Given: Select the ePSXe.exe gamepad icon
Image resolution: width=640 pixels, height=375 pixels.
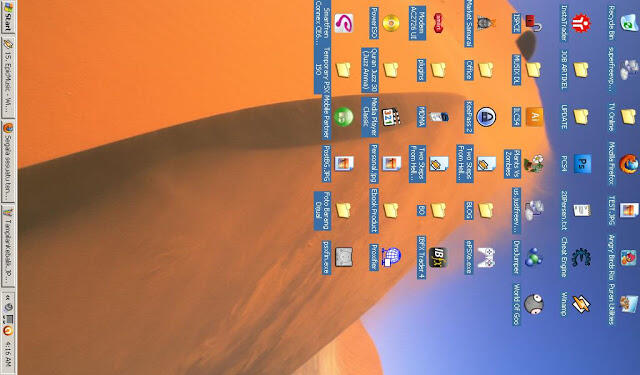Looking at the screenshot, I should (486, 257).
